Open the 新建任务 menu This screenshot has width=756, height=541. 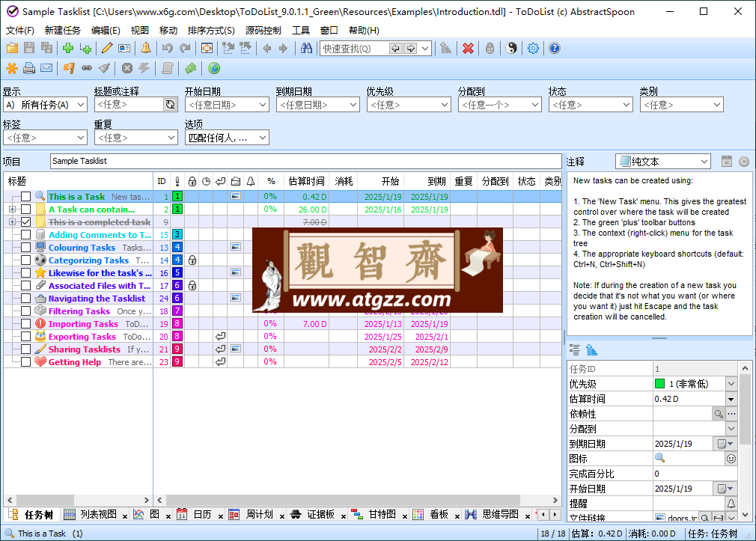tap(63, 31)
